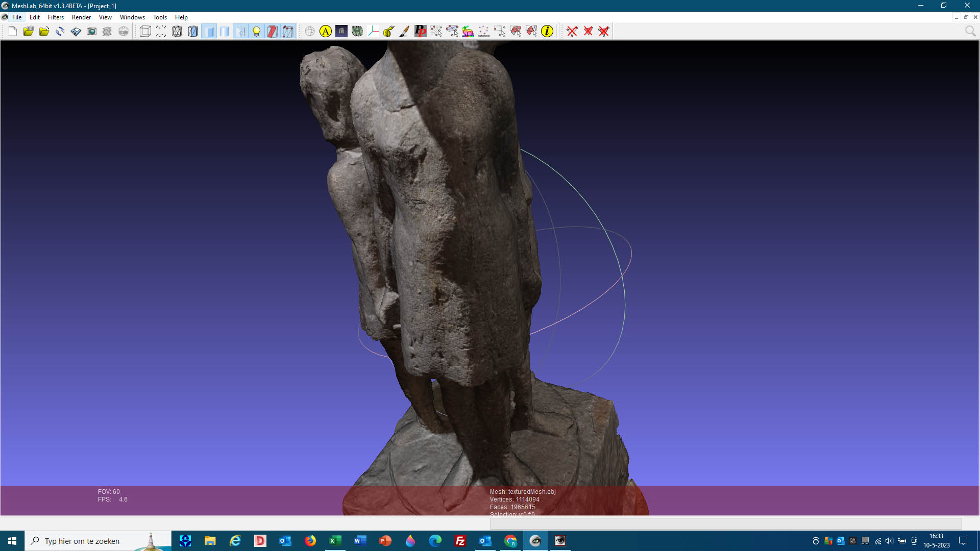
Task: Click the Z-painting brush icon
Action: [405, 32]
